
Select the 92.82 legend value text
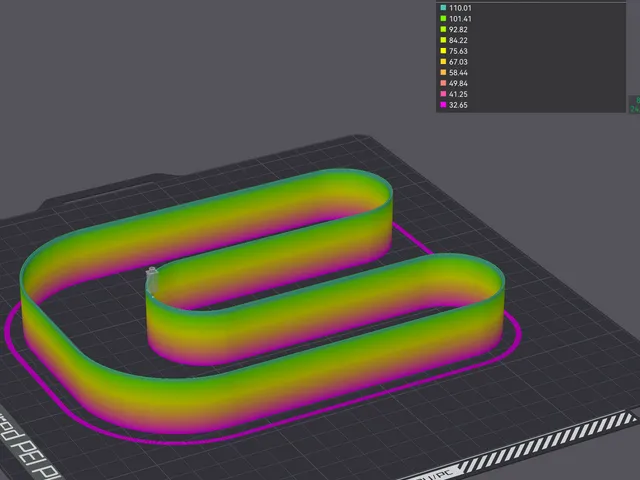click(x=458, y=29)
